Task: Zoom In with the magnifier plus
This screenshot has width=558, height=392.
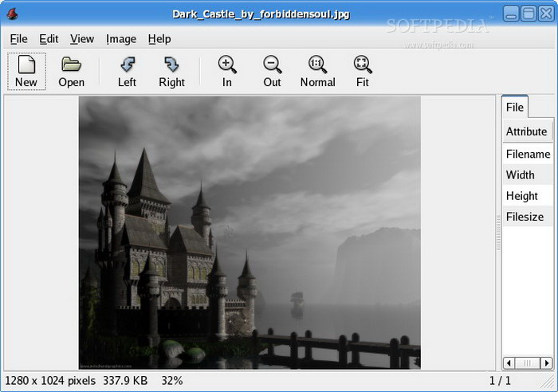Action: [227, 71]
